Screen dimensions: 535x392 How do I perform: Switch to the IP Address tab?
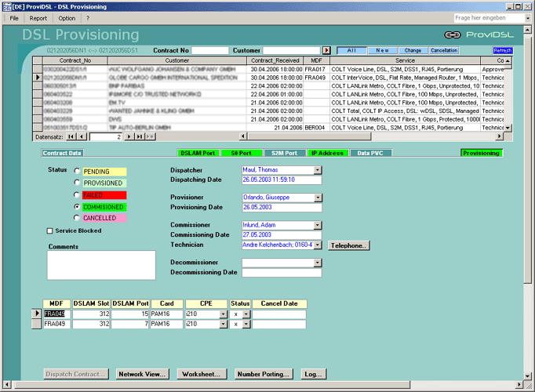(x=327, y=153)
